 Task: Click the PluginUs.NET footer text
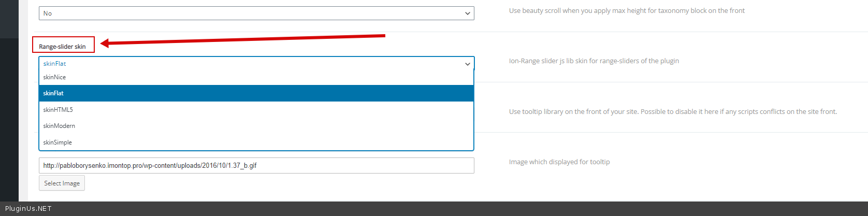[x=28, y=209]
